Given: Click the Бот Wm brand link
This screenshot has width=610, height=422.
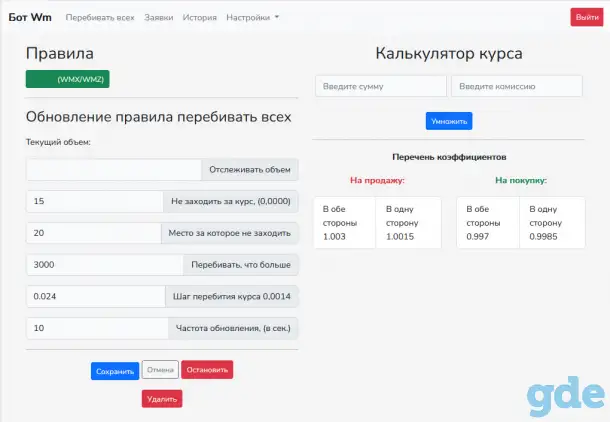Looking at the screenshot, I should [30, 17].
